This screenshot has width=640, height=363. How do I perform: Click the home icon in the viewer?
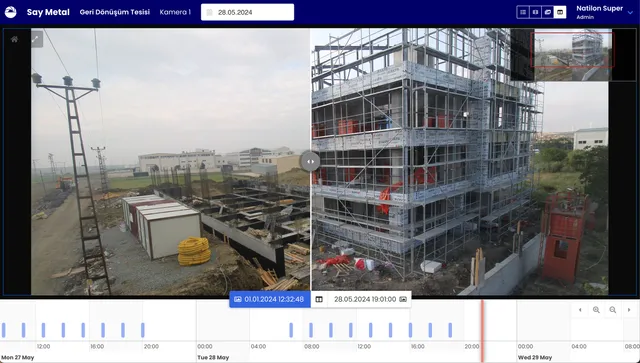[x=14, y=39]
